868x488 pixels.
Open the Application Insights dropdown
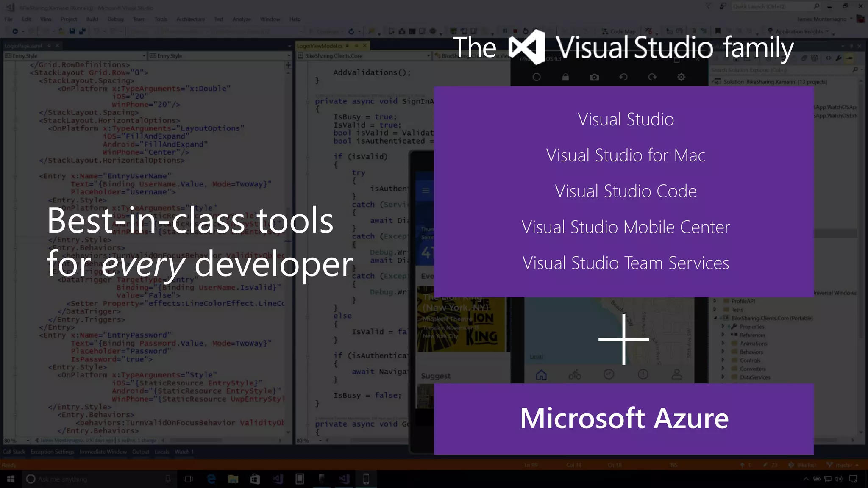click(798, 31)
